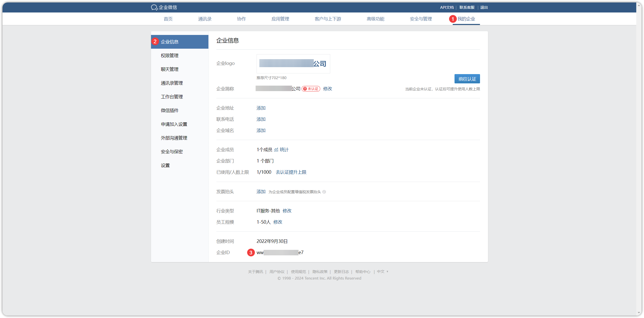Click the 未认证 badge
The height and width of the screenshot is (318, 644).
click(x=311, y=89)
